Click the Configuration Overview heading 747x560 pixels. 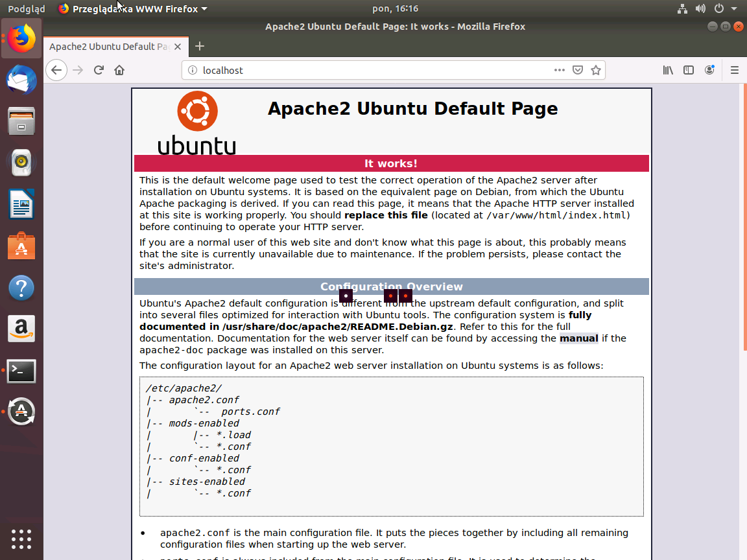(x=391, y=286)
